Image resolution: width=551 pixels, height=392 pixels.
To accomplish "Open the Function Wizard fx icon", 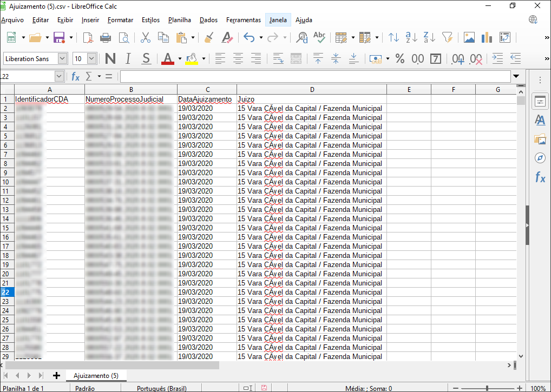I will coord(75,77).
